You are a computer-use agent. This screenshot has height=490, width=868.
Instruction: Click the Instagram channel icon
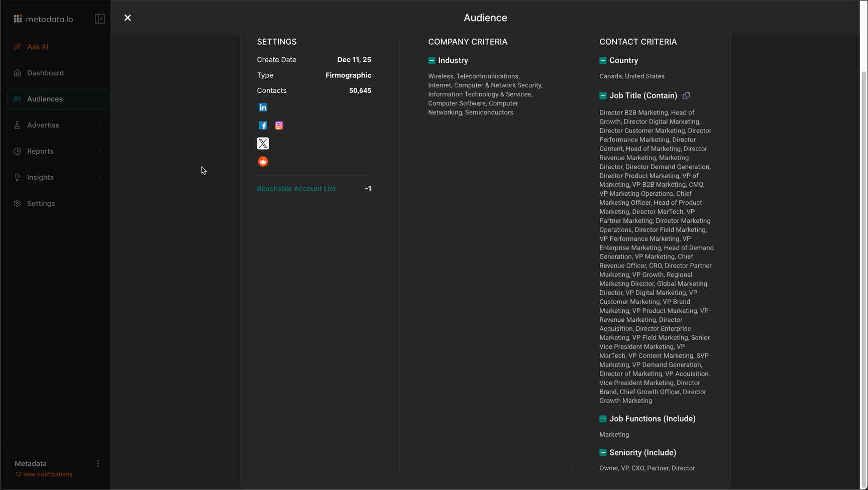coord(279,126)
